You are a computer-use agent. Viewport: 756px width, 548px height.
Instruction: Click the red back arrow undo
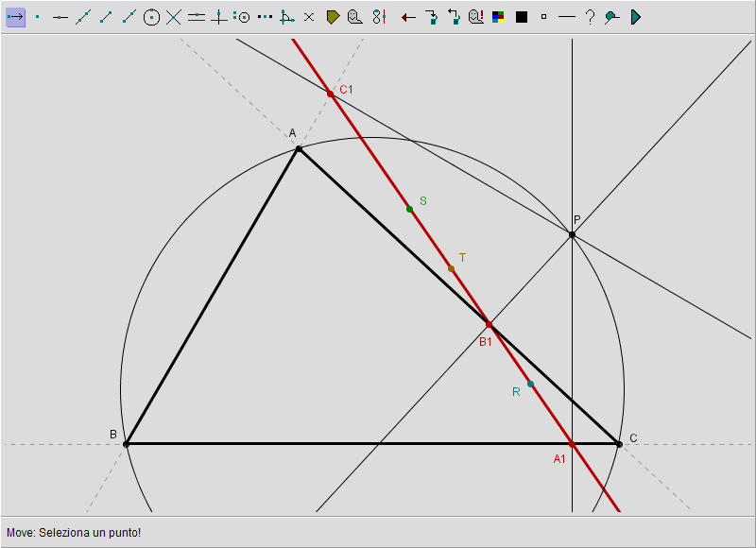pos(408,18)
